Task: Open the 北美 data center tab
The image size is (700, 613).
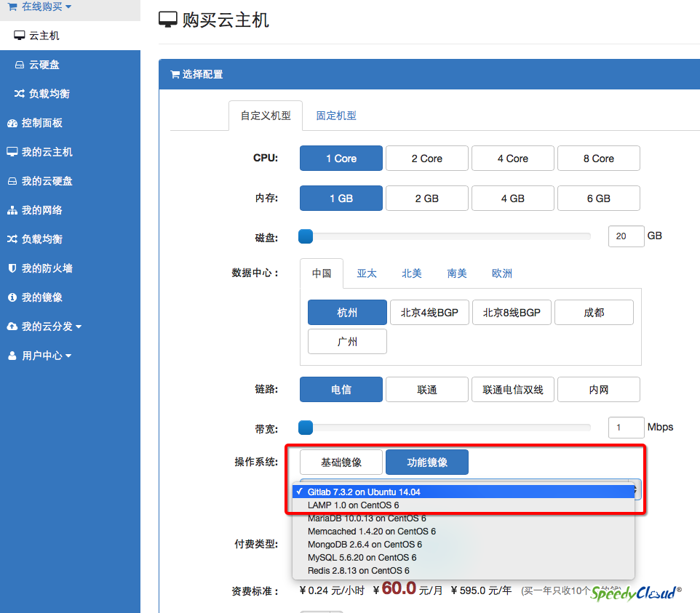Action: pyautogui.click(x=411, y=273)
